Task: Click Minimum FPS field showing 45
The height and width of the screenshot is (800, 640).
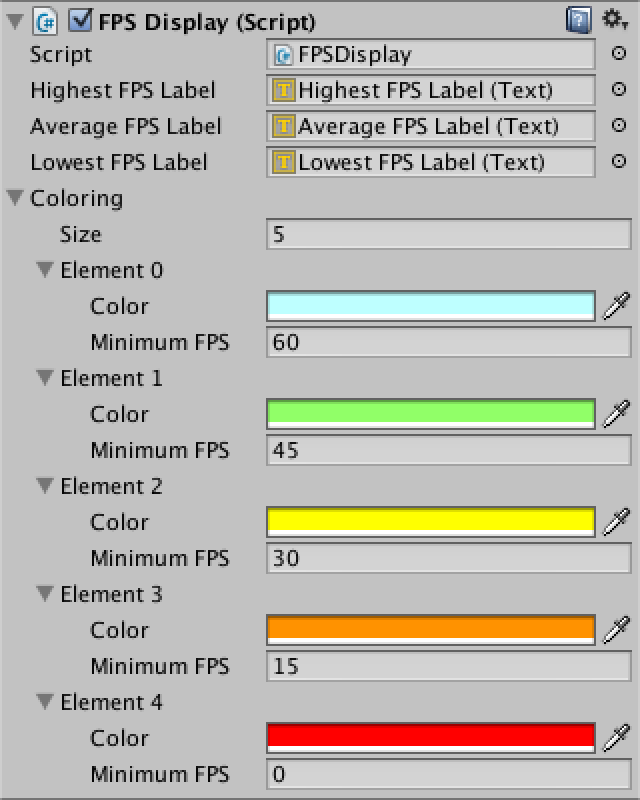Action: [448, 450]
